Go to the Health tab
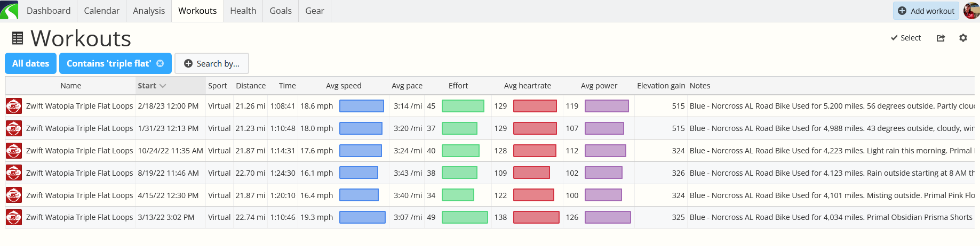This screenshot has width=980, height=246. pos(243,11)
